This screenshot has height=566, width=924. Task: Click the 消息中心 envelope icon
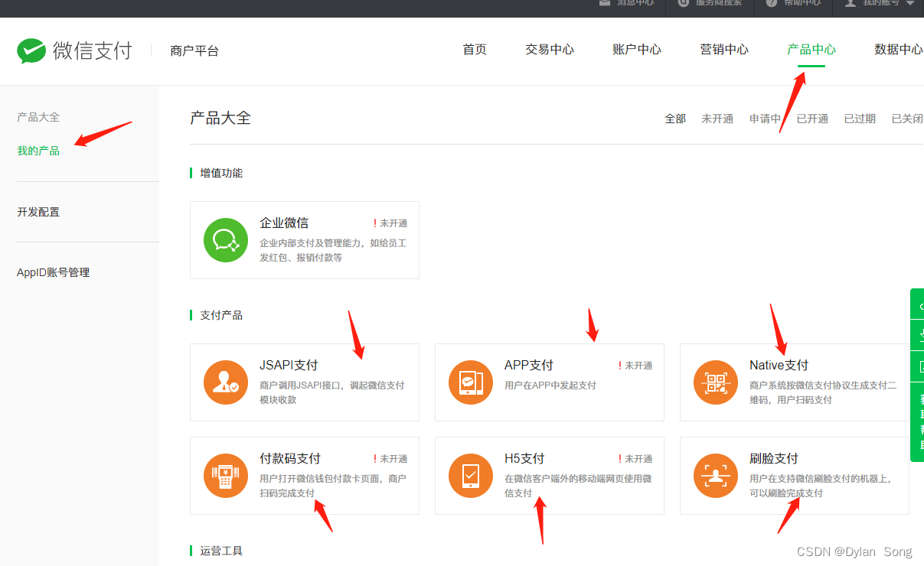605,2
